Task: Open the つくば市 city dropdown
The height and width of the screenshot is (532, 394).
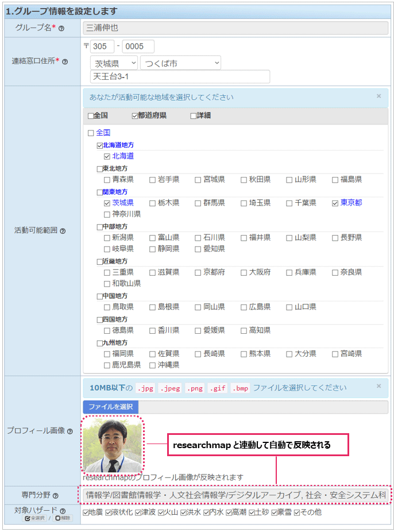Action: coord(180,63)
